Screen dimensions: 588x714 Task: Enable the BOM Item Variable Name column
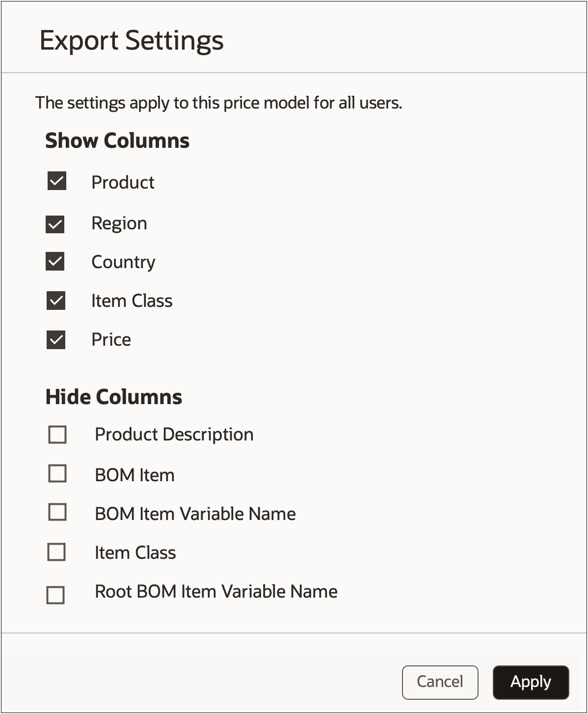coord(57,512)
